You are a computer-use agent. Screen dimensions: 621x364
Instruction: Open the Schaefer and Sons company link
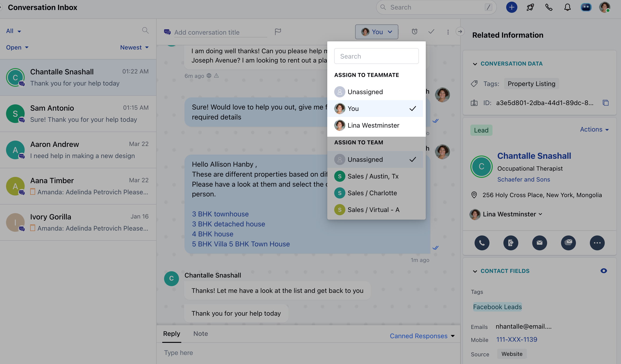tap(524, 179)
